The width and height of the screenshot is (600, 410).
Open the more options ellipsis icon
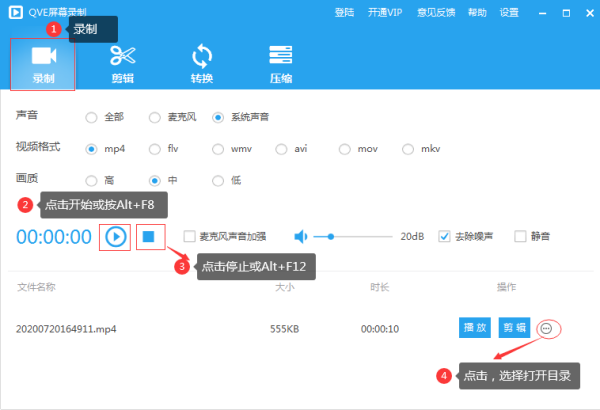coord(546,328)
